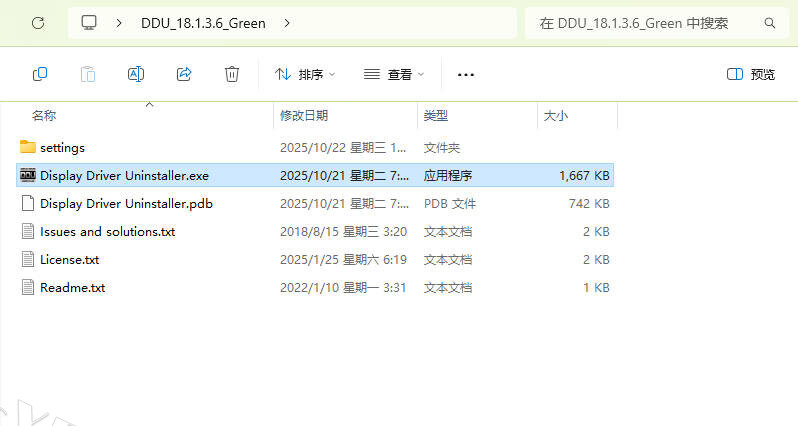Screen dimensions: 798x426
Task: Expand chevron after DDU_18.1.3.6_Green breadcrumb
Action: [288, 22]
